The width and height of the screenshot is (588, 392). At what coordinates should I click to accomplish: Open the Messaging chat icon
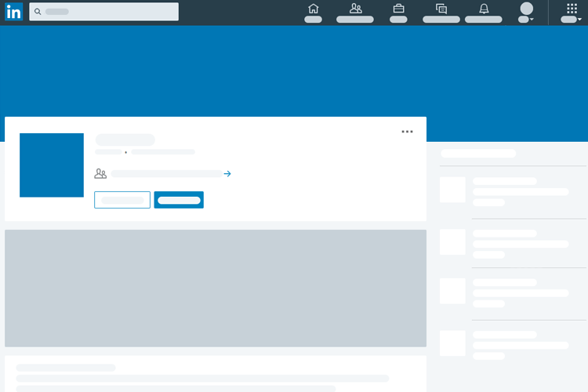pos(441,9)
